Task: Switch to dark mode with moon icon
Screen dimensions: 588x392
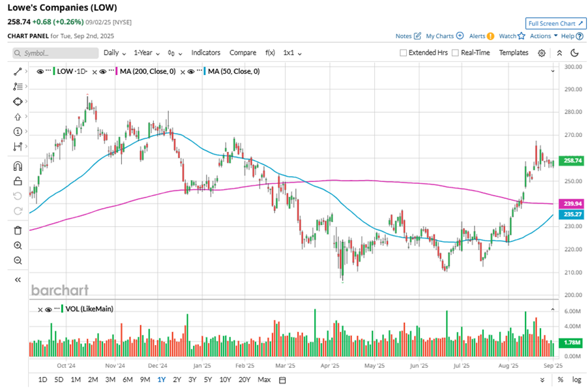Action: (x=574, y=53)
